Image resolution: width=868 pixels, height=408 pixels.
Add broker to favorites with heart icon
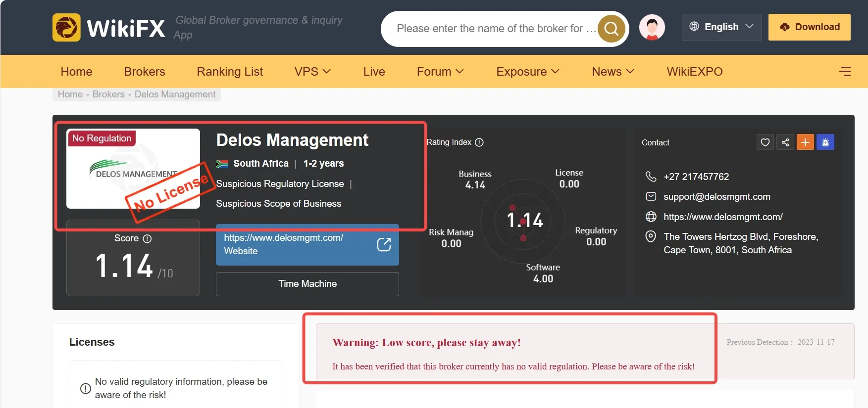(x=765, y=142)
